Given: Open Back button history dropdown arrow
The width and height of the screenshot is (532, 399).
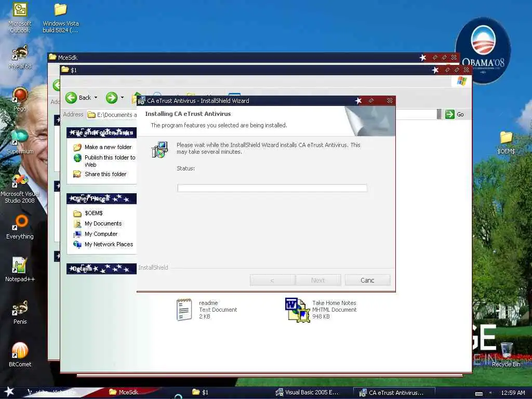Looking at the screenshot, I should pos(96,98).
